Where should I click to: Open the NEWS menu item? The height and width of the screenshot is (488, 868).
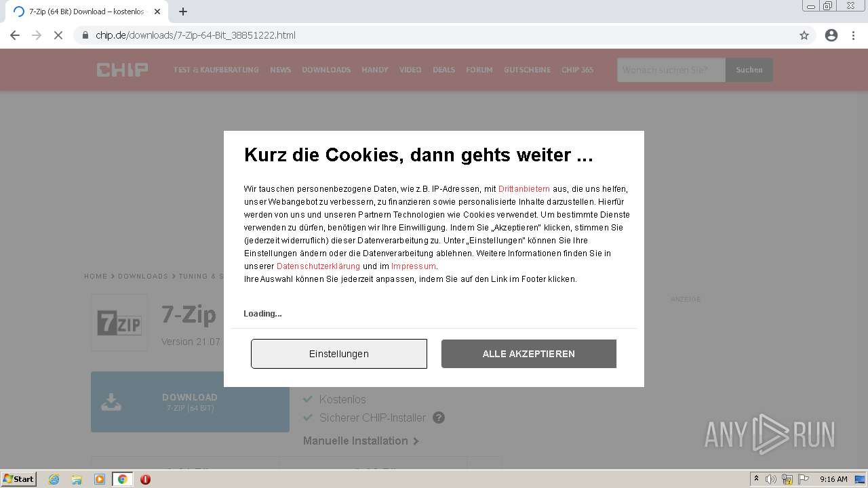coord(280,70)
